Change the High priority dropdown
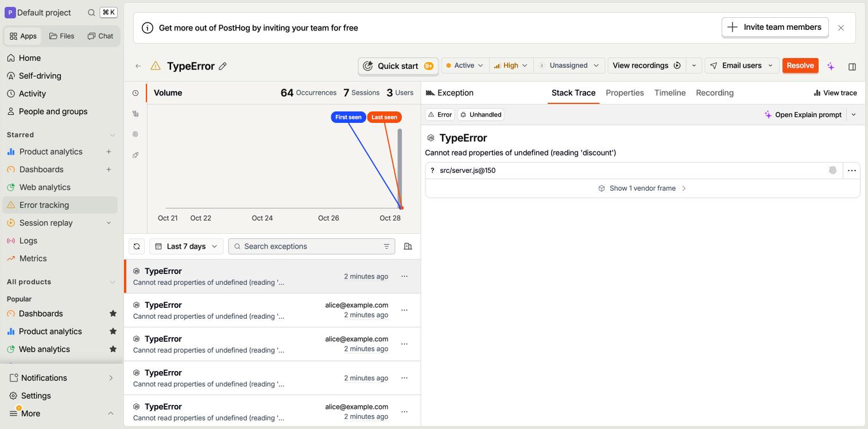Viewport: 868px width, 429px height. (x=511, y=65)
